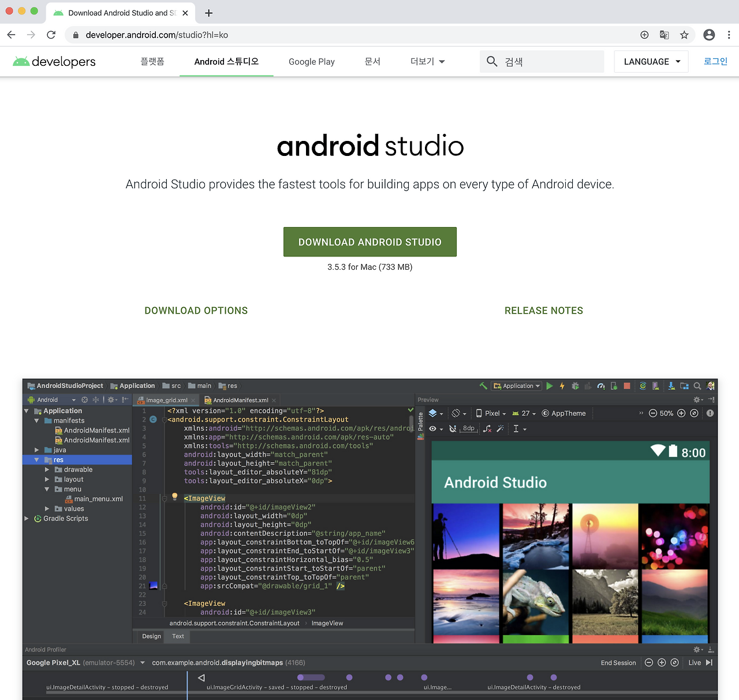Screen dimensions: 739x700
Task: Open the DOWNLOAD OPTIONS link
Action: coord(196,311)
